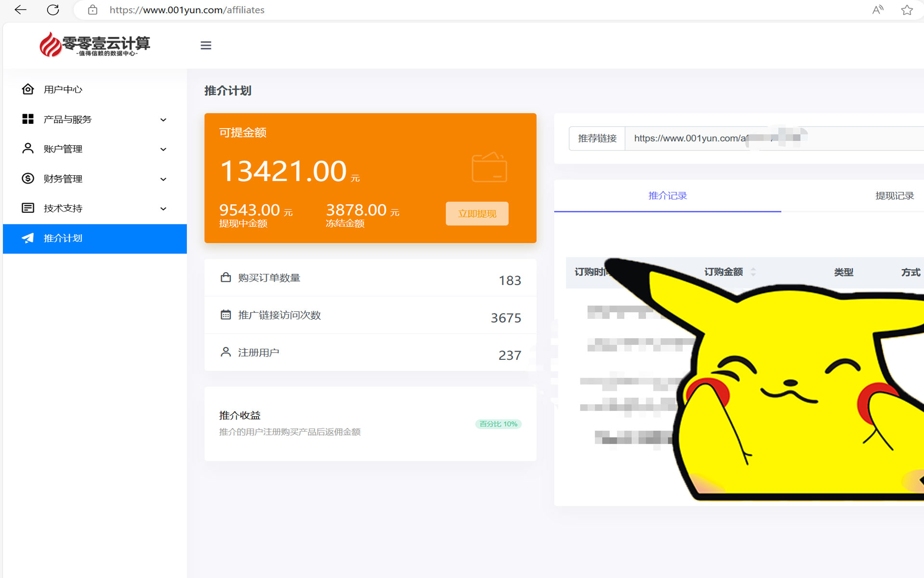The image size is (924, 578).
Task: Click the 购买订单数量 label
Action: [269, 278]
